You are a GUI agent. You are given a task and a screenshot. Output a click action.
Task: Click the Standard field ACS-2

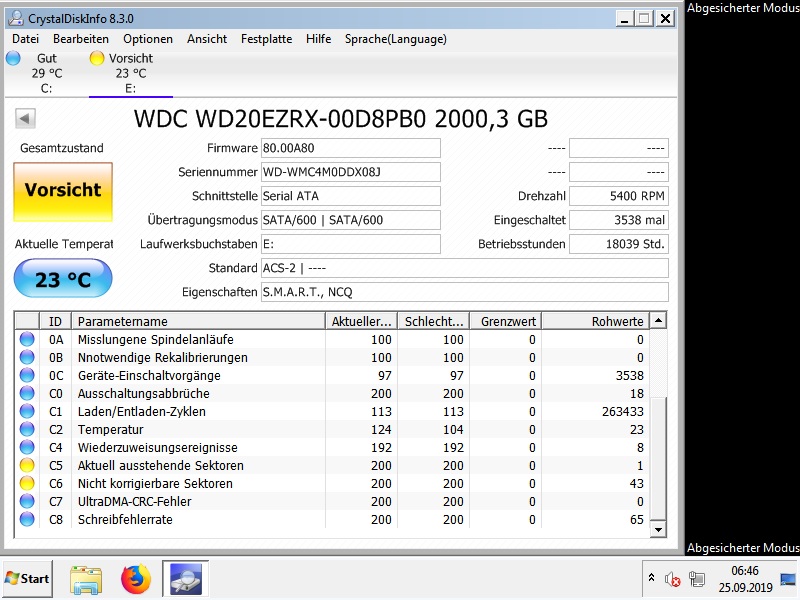pyautogui.click(x=465, y=268)
